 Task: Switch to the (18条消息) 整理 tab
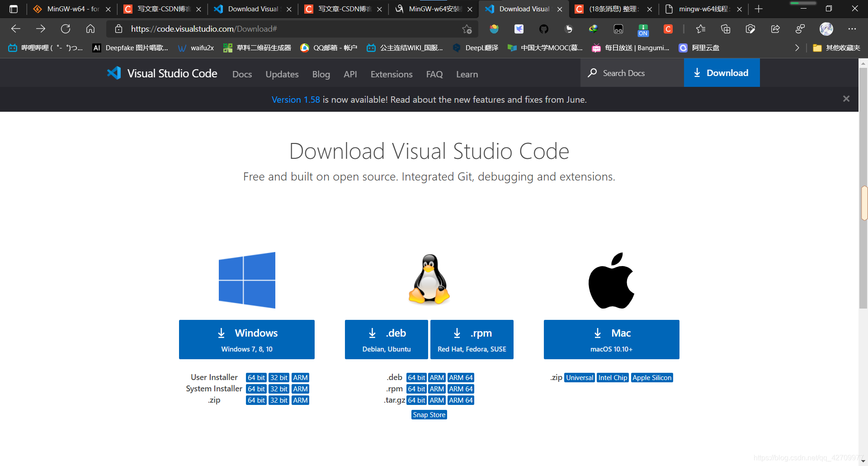613,9
